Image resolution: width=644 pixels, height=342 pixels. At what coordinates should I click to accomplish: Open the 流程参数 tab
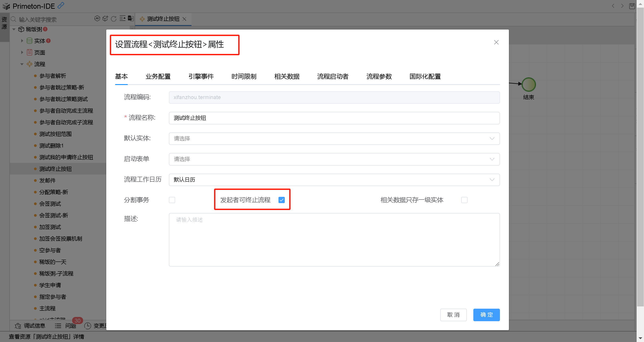[x=379, y=76]
